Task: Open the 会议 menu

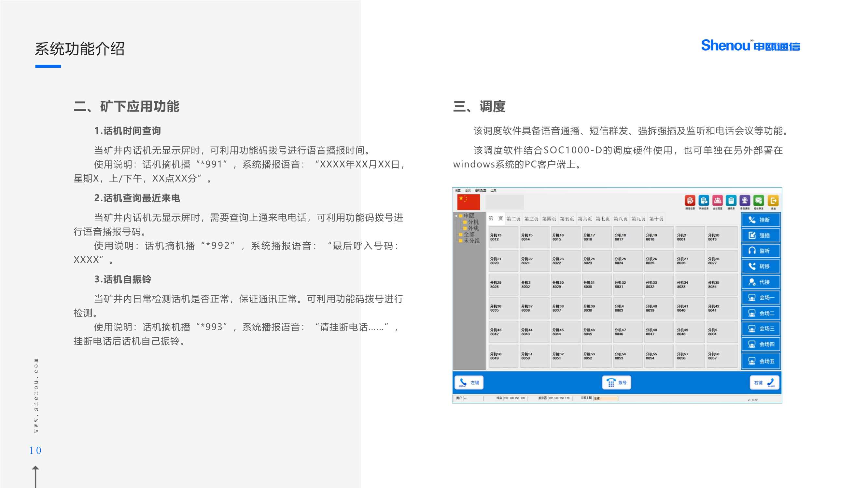Action: 468,191
